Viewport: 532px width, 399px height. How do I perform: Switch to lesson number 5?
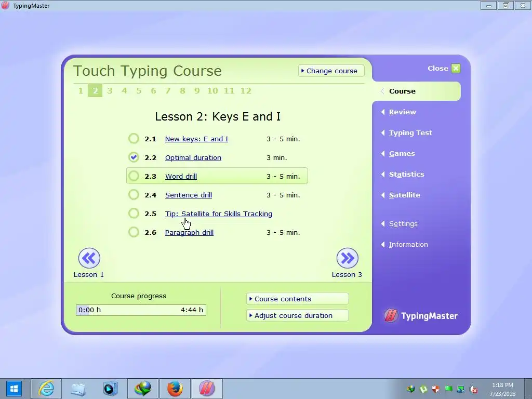point(139,90)
